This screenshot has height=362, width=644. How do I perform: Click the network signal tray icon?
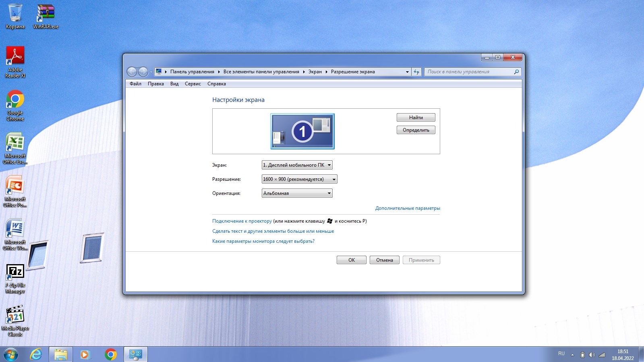(602, 355)
